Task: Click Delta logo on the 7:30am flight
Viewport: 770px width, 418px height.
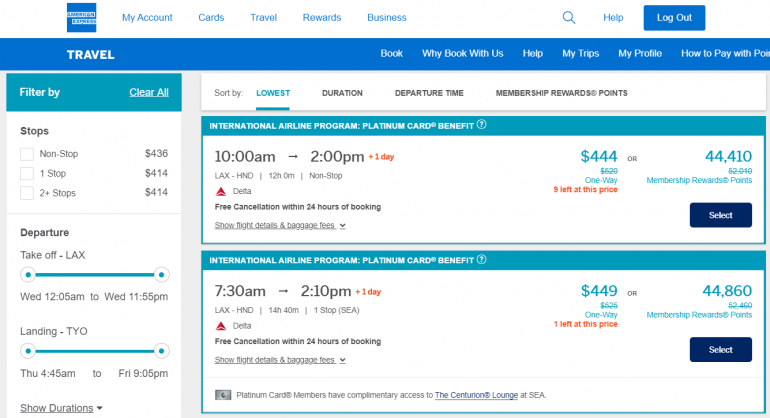Action: pos(221,326)
